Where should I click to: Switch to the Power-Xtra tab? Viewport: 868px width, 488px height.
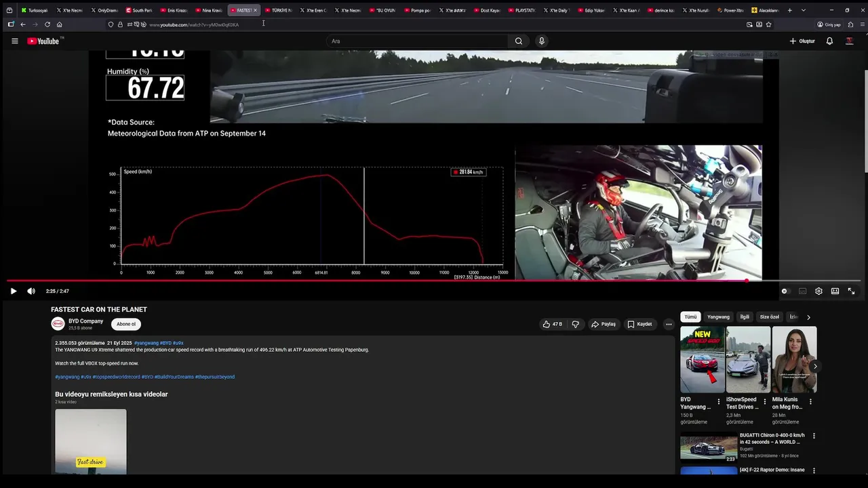(x=730, y=10)
